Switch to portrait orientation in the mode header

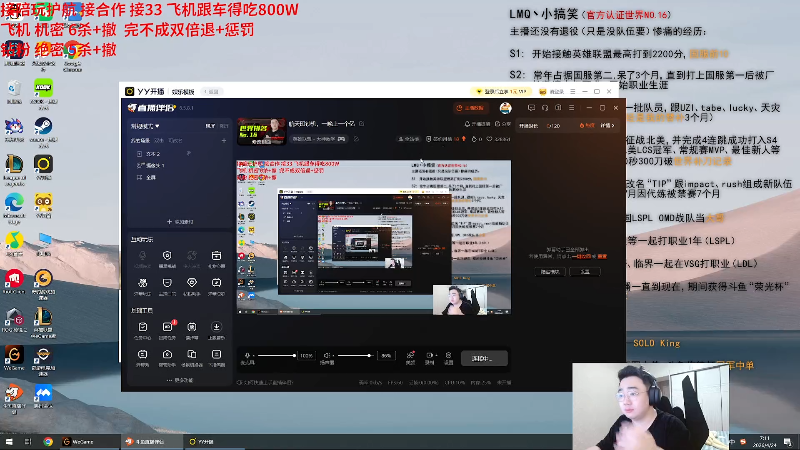[223, 126]
